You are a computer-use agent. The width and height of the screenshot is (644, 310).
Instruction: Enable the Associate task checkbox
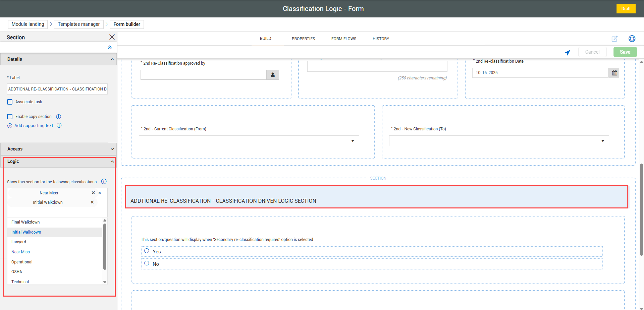coord(10,102)
